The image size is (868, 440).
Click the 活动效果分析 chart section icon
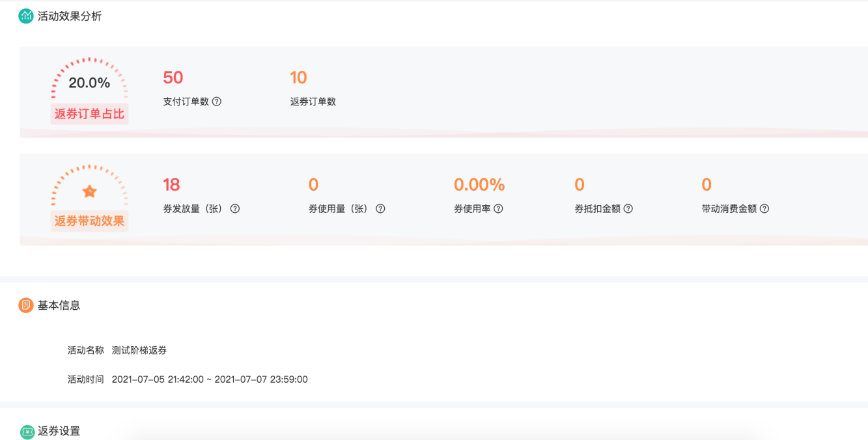26,16
